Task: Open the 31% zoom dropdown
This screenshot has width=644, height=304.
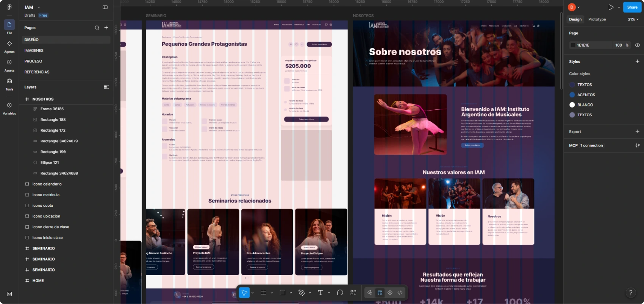Action: point(633,19)
